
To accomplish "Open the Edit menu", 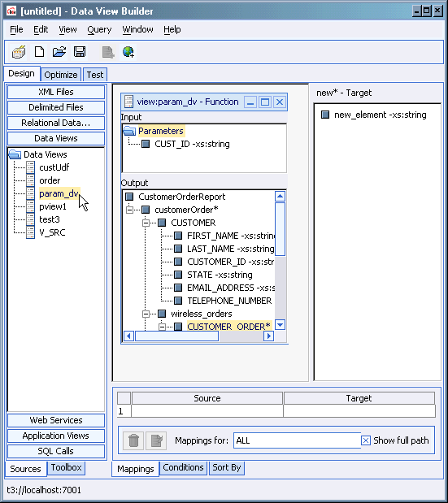I will pyautogui.click(x=41, y=29).
